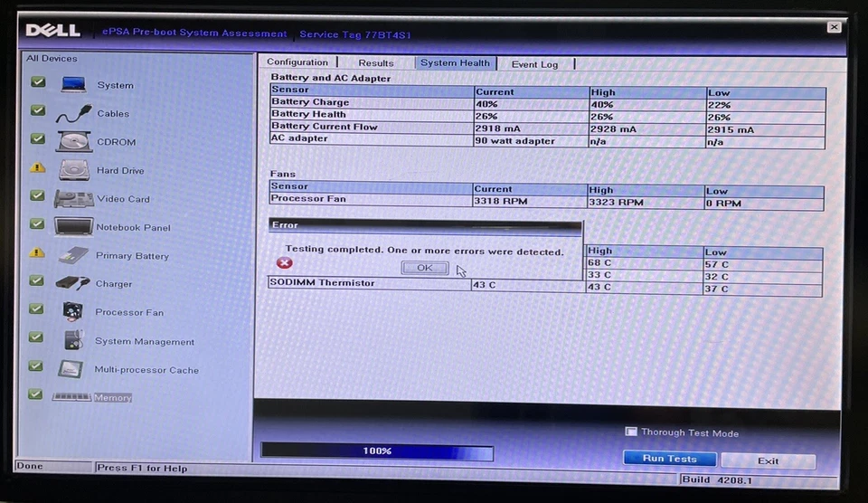Toggle the Processor Fan checkmark
This screenshot has width=868, height=503.
36,308
